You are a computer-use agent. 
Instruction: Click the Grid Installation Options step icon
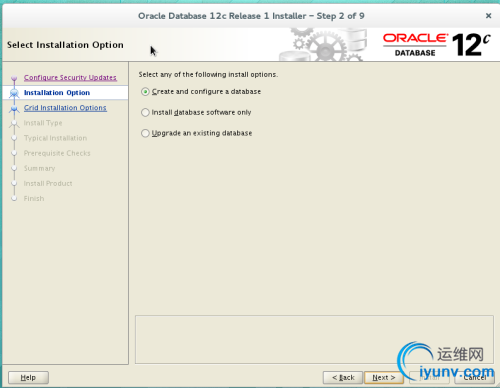pyautogui.click(x=14, y=108)
